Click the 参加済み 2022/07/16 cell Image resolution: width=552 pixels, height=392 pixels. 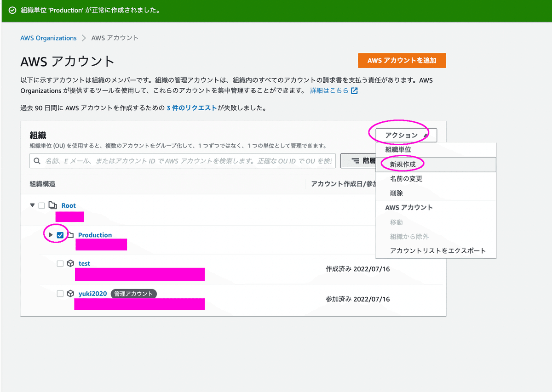[357, 299]
